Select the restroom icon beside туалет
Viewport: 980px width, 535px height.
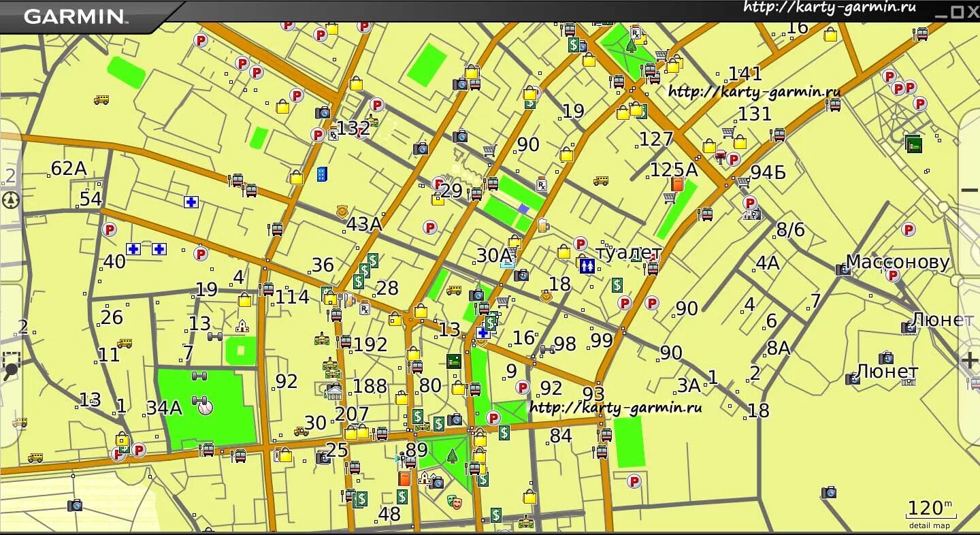[587, 265]
